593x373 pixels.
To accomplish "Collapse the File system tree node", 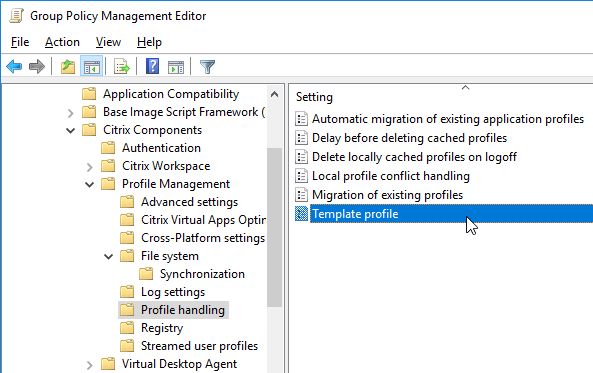I will tap(109, 256).
